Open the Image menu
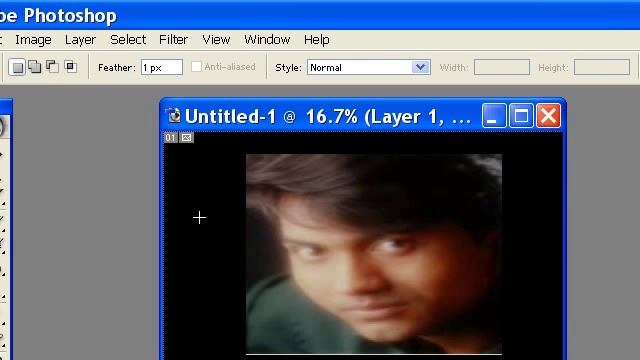The image size is (640, 360). click(33, 40)
